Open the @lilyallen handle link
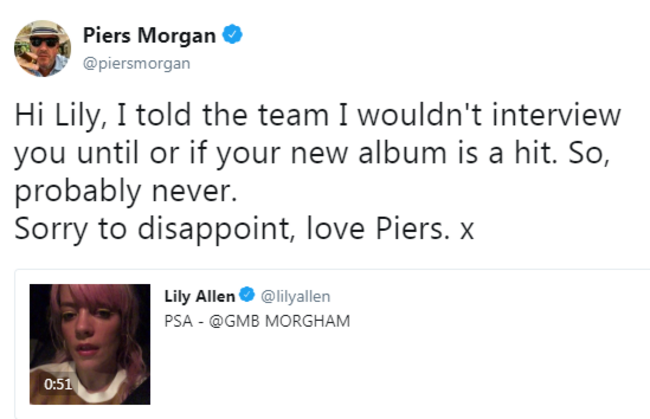Viewport: 650px width, 419px height. click(x=295, y=297)
